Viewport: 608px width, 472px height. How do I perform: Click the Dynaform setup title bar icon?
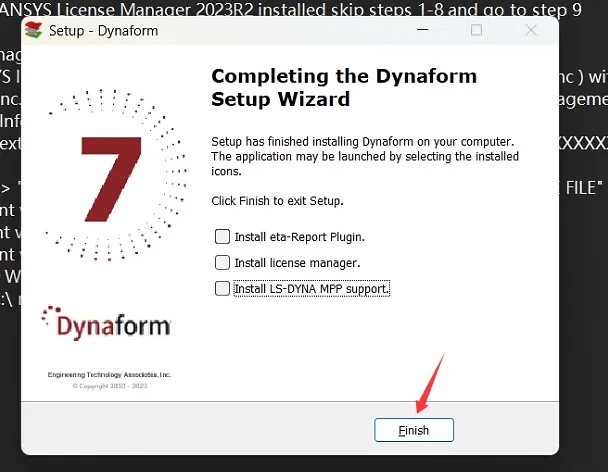tap(33, 30)
